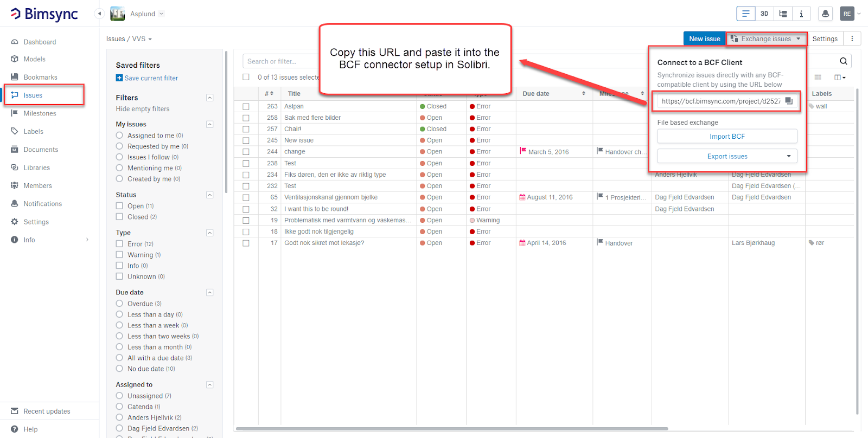Collapse the sidebar with arrow button
This screenshot has height=438, width=868.
[99, 14]
